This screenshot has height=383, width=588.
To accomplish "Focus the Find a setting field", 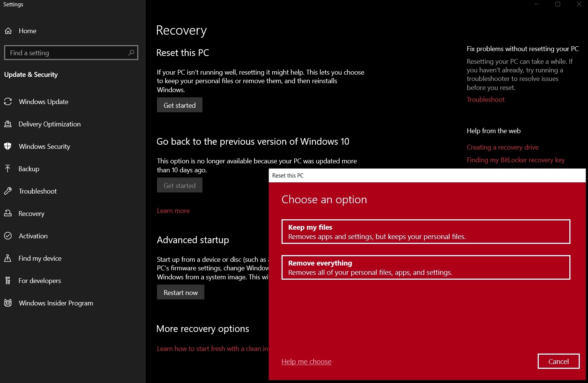I will tap(67, 53).
